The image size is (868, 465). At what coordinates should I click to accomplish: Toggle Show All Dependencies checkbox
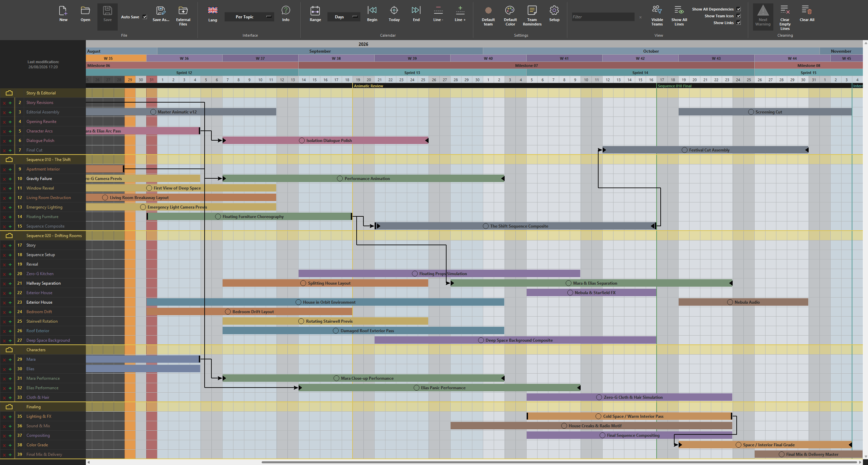pyautogui.click(x=739, y=9)
